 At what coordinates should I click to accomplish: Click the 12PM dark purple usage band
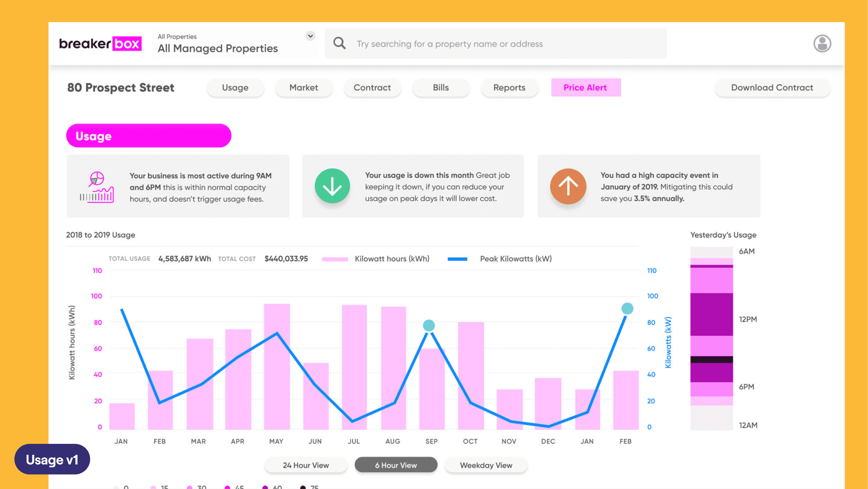(711, 314)
